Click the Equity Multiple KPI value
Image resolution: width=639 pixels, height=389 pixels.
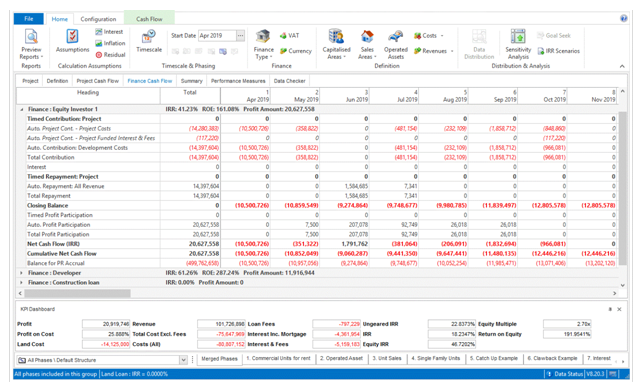[567, 324]
